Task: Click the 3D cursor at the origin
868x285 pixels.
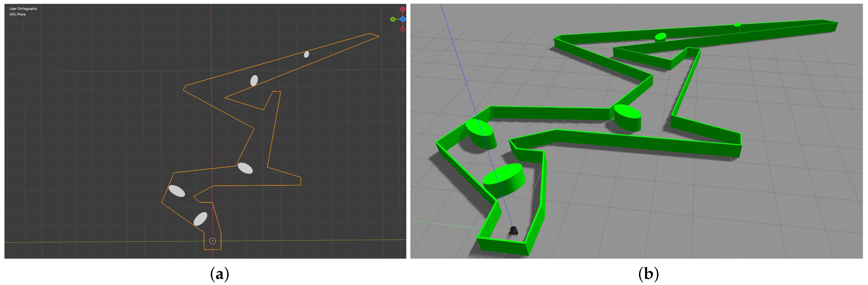Action: (x=212, y=241)
